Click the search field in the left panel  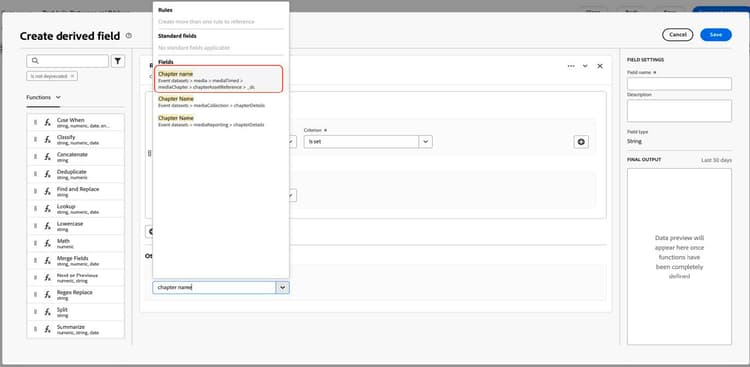[x=67, y=61]
